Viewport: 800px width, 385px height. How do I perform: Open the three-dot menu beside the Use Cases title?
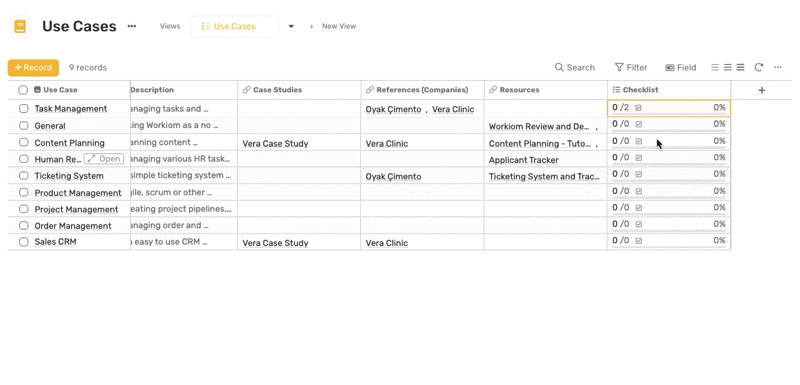pos(132,26)
